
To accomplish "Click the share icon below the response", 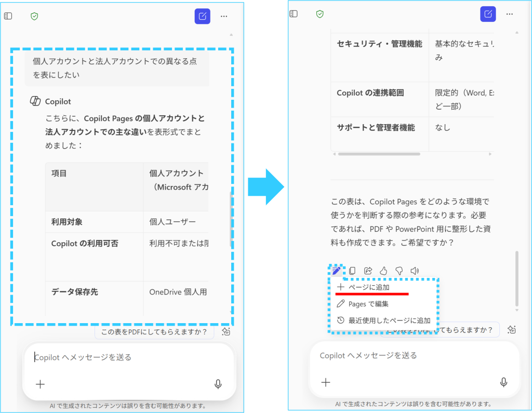I will click(368, 271).
